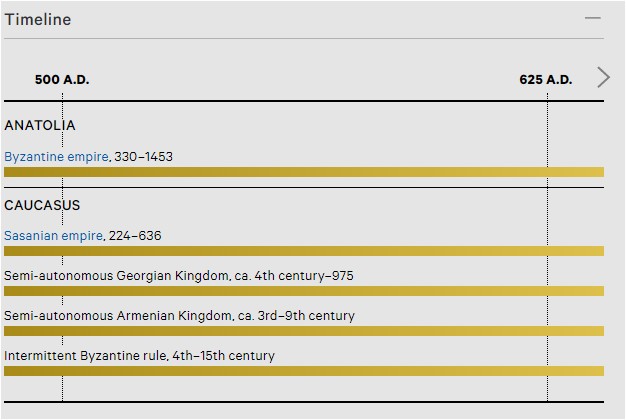Select the 500 A.D. timeline marker
626x420 pixels.
pyautogui.click(x=62, y=79)
